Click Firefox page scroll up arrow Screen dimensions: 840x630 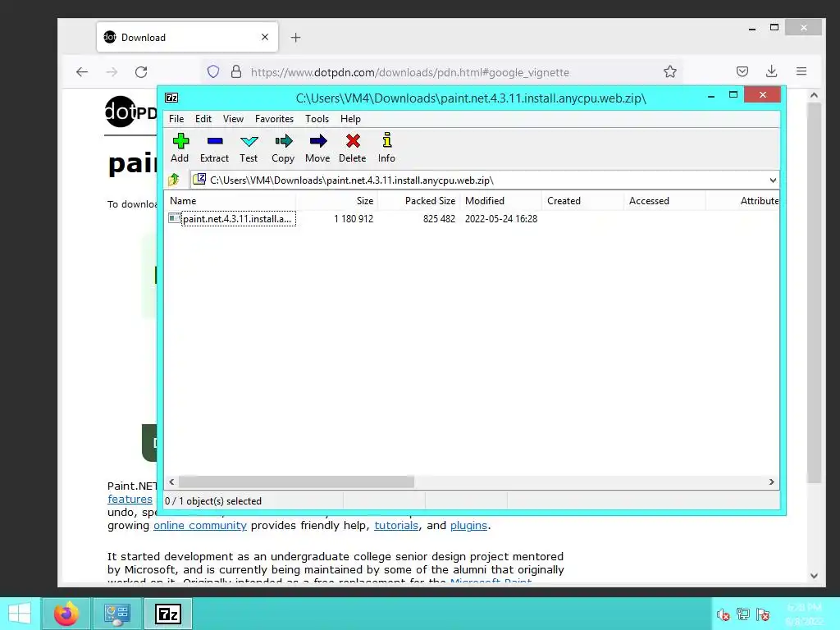(x=814, y=95)
